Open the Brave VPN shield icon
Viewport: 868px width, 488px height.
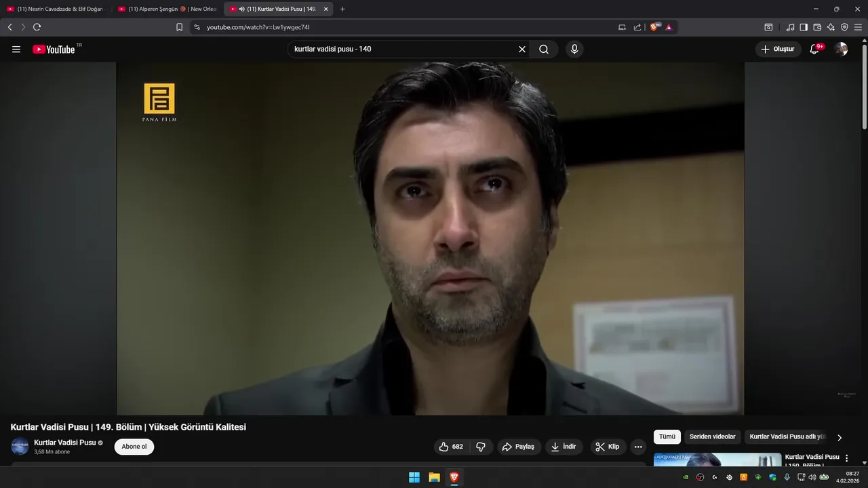(x=844, y=27)
